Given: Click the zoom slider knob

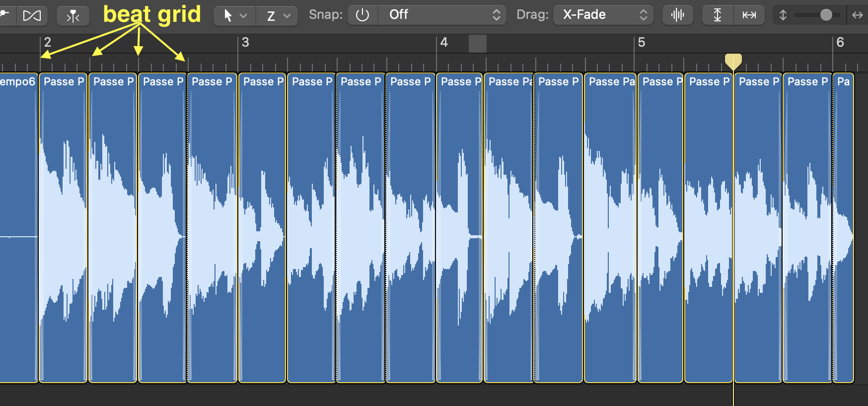Looking at the screenshot, I should (x=826, y=15).
